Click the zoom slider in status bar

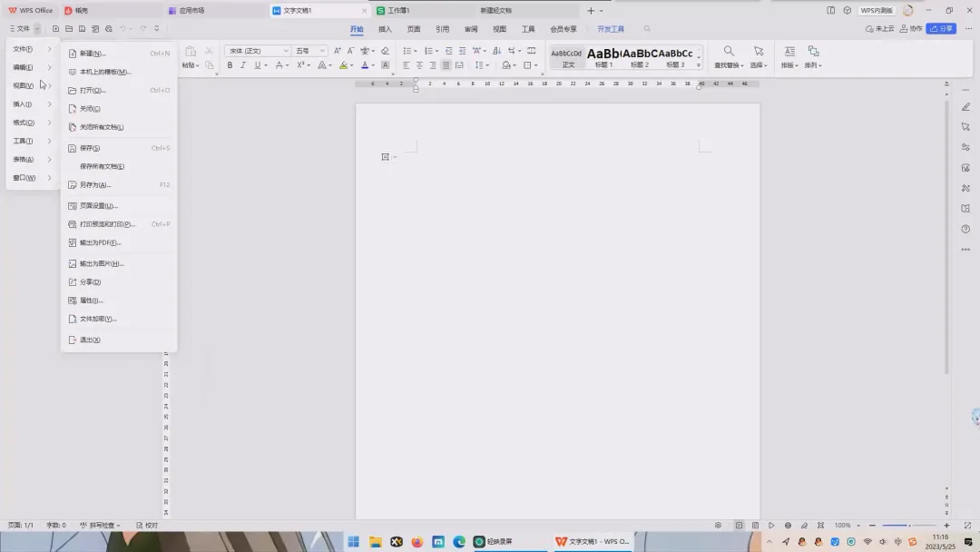click(909, 526)
